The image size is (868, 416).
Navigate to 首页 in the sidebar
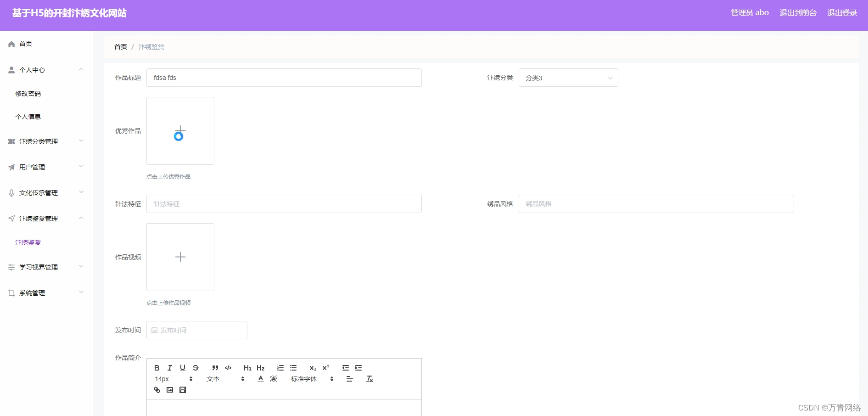25,44
